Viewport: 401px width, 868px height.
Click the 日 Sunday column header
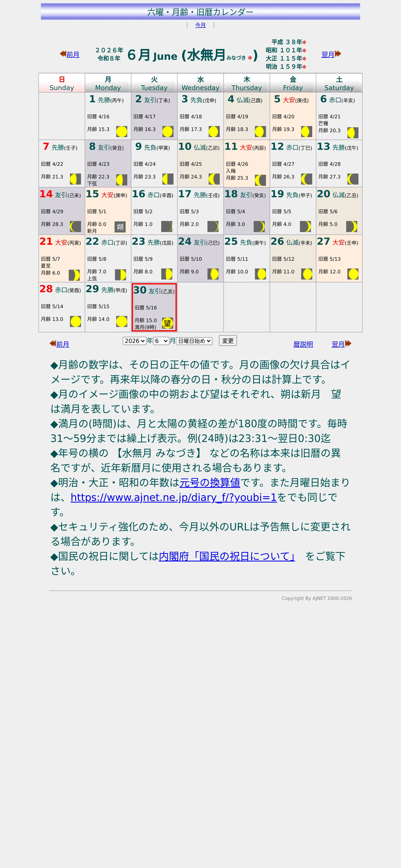coord(62,83)
